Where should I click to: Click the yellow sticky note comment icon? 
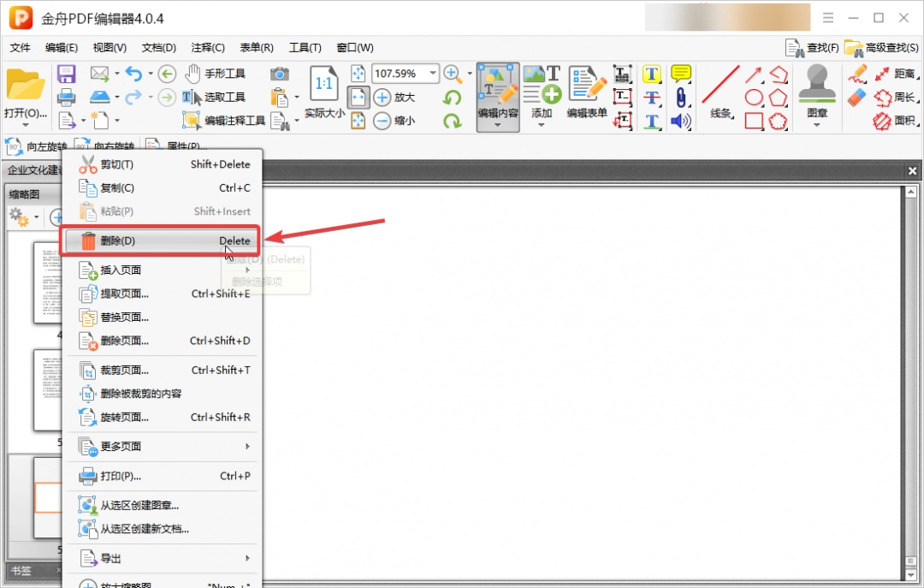tap(681, 74)
